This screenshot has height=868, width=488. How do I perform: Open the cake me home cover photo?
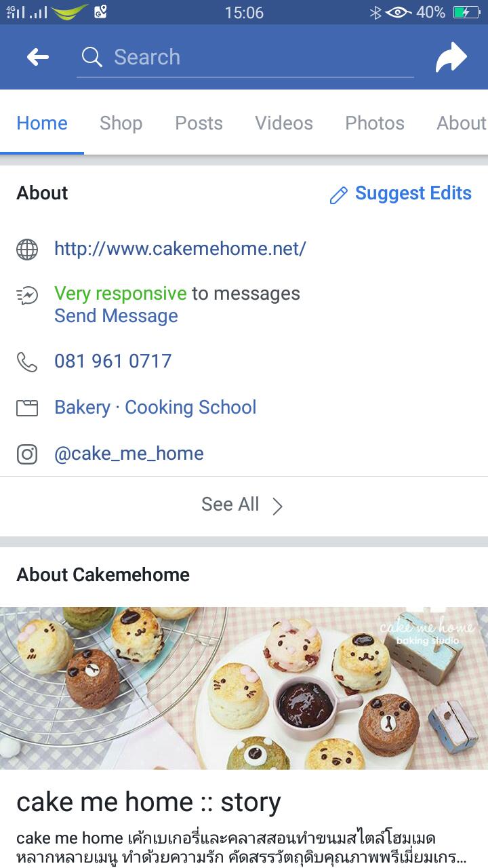click(x=244, y=688)
